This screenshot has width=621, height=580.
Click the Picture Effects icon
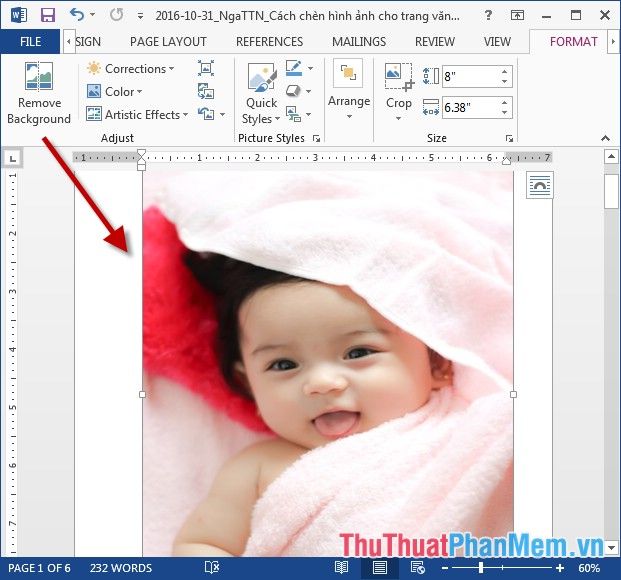(x=293, y=91)
